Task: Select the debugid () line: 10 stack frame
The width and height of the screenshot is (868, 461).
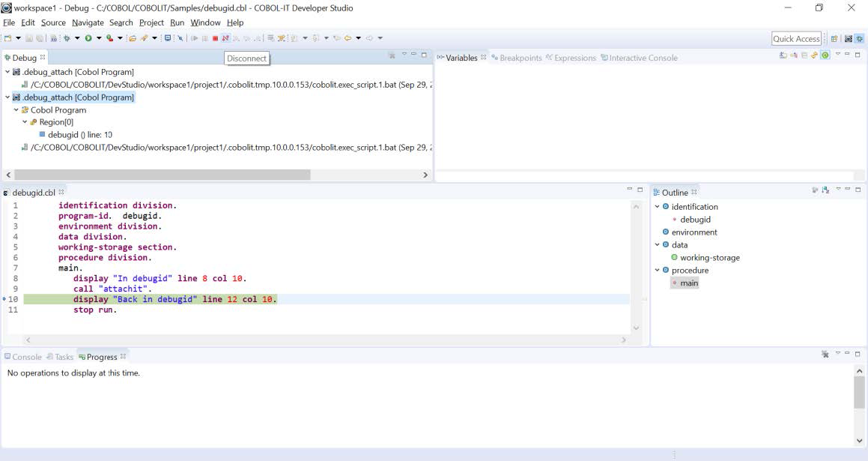Action: (x=79, y=134)
